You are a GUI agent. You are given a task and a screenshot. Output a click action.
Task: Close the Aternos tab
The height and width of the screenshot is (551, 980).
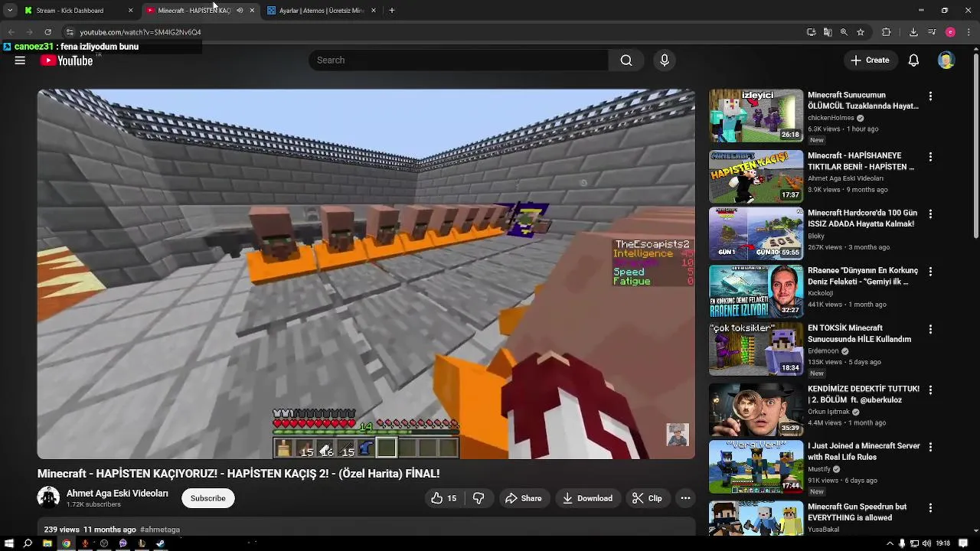coord(374,11)
